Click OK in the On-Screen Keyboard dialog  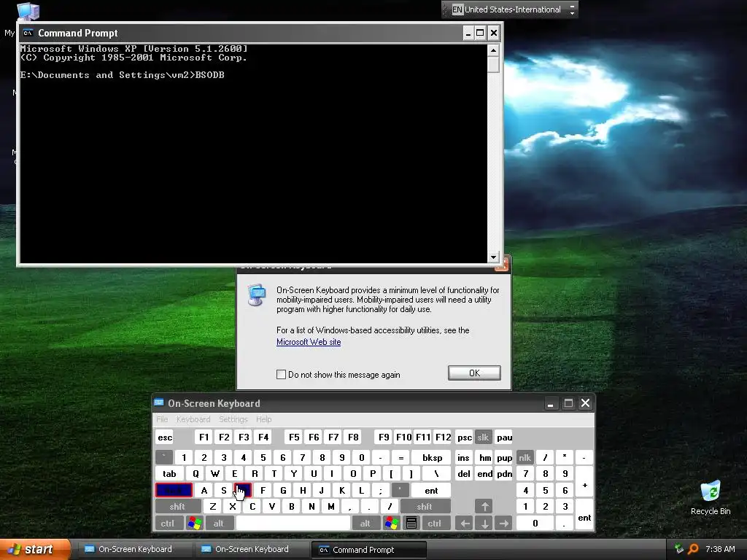474,373
